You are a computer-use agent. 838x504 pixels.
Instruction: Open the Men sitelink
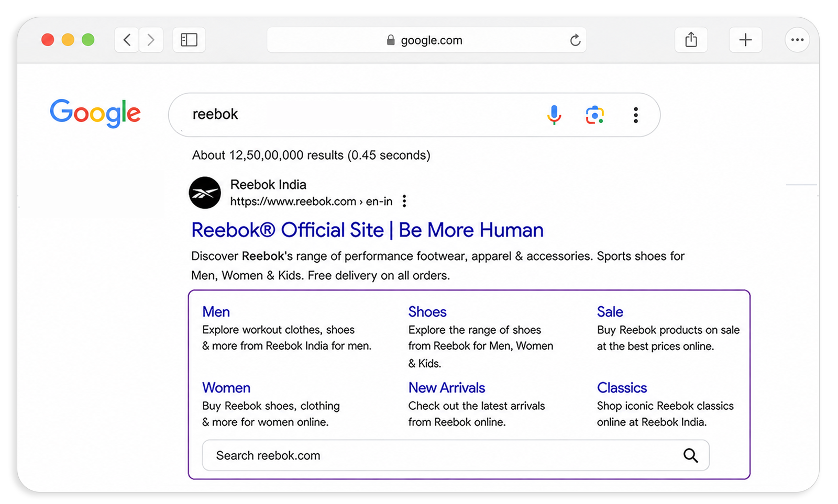point(216,312)
